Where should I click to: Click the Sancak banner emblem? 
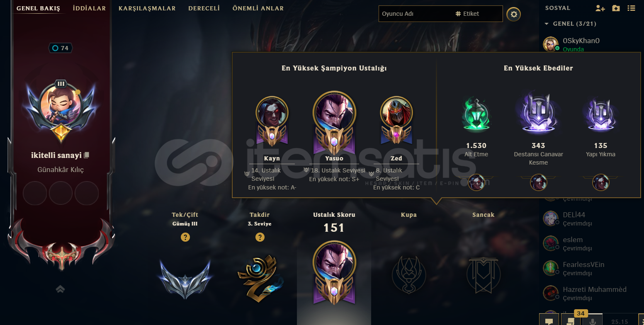click(x=484, y=274)
